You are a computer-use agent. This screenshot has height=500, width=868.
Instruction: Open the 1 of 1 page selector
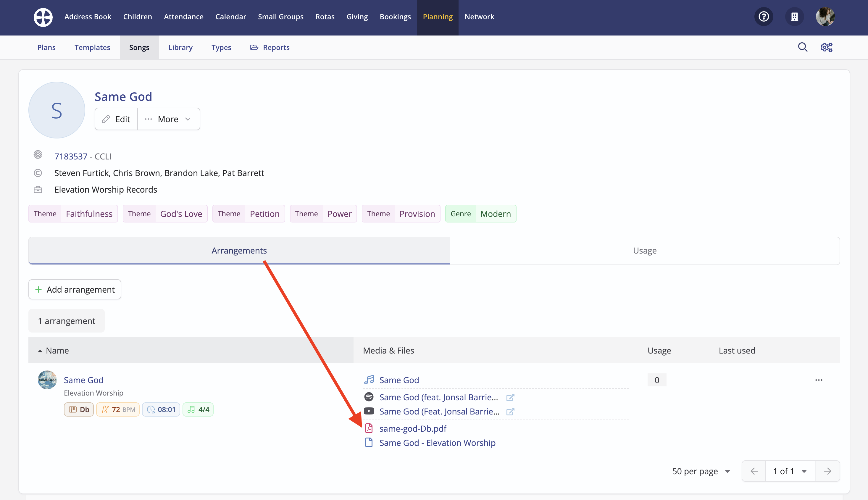[x=790, y=471]
